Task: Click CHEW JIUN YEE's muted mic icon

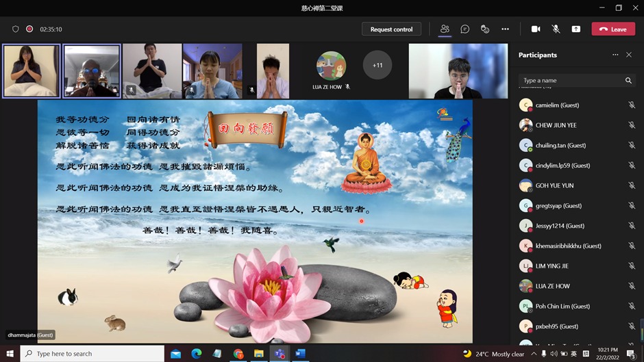Action: pos(632,125)
